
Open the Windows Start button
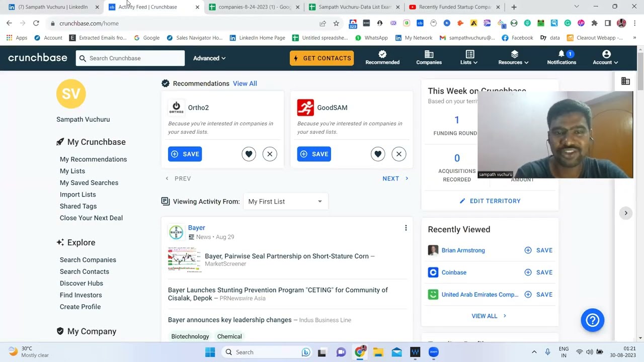pyautogui.click(x=210, y=352)
